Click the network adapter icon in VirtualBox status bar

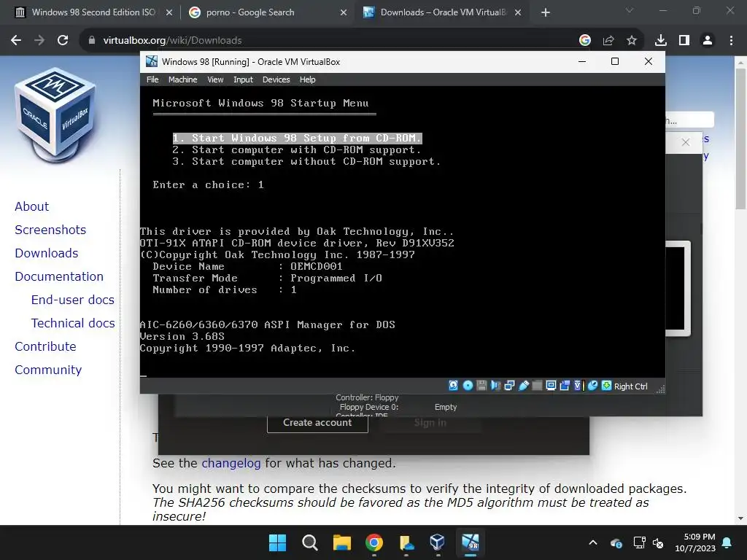click(509, 386)
